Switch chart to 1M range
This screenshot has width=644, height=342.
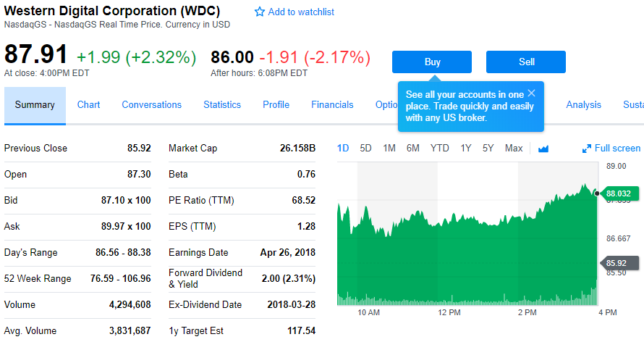pyautogui.click(x=389, y=149)
